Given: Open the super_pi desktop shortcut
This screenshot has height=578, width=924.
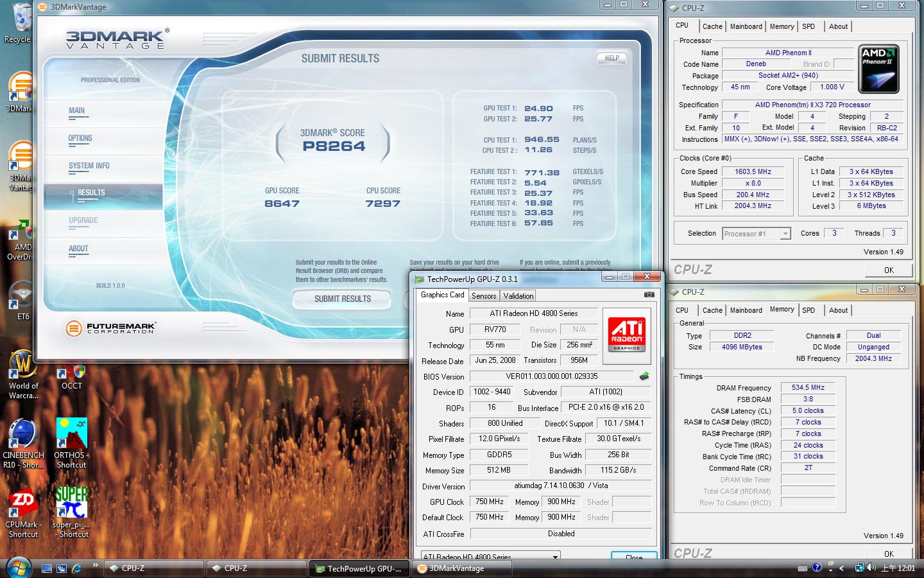Looking at the screenshot, I should (x=71, y=512).
